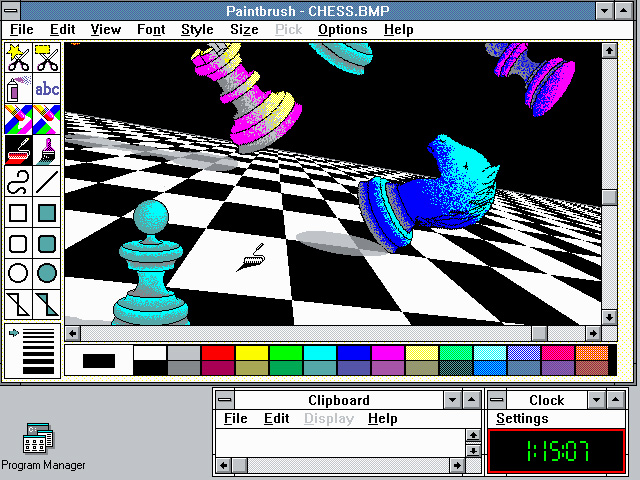Click the canvas horizontal scroll thumb
Viewport: 640px width, 480px height.
coord(539,333)
